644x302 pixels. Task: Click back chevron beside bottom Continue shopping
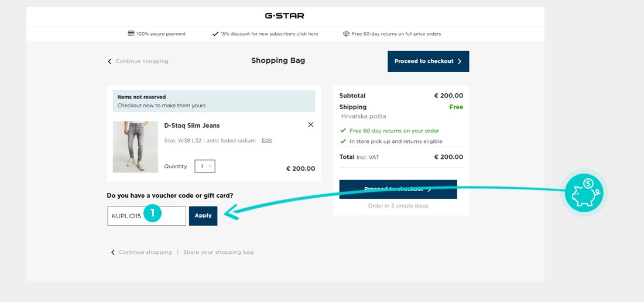tap(113, 253)
